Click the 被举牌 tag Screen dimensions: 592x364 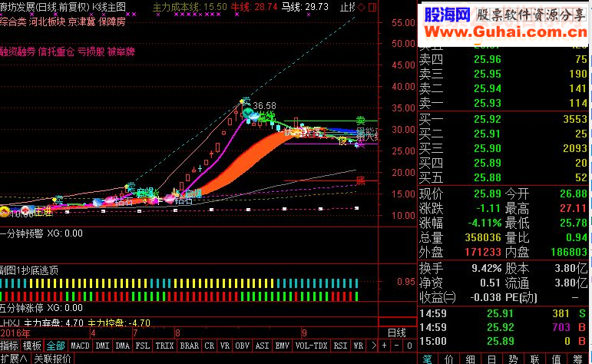[121, 51]
